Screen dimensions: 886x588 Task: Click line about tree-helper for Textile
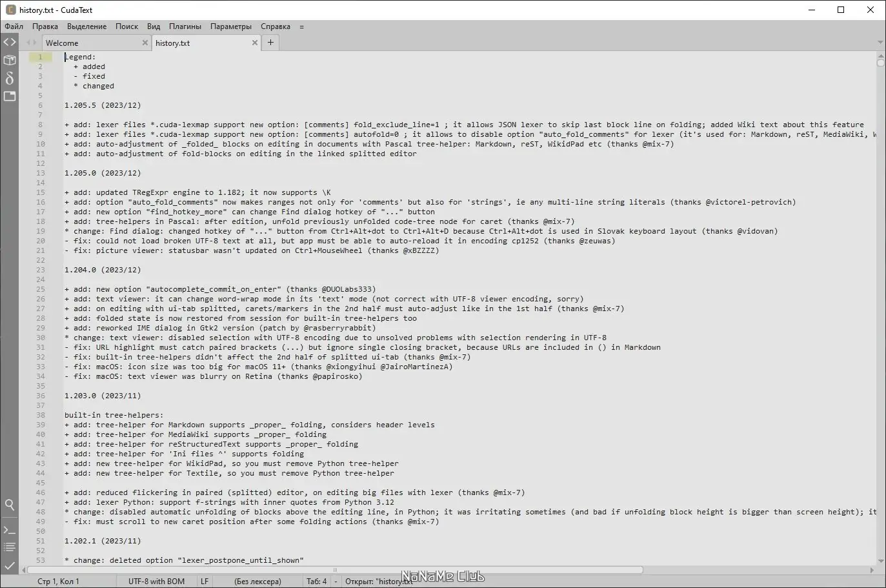point(229,473)
